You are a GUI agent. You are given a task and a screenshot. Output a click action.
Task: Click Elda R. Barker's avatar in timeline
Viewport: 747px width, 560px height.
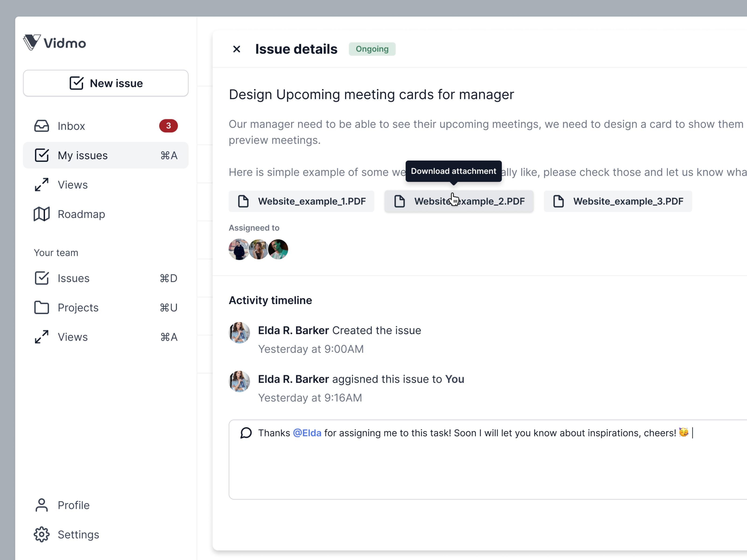click(x=239, y=332)
